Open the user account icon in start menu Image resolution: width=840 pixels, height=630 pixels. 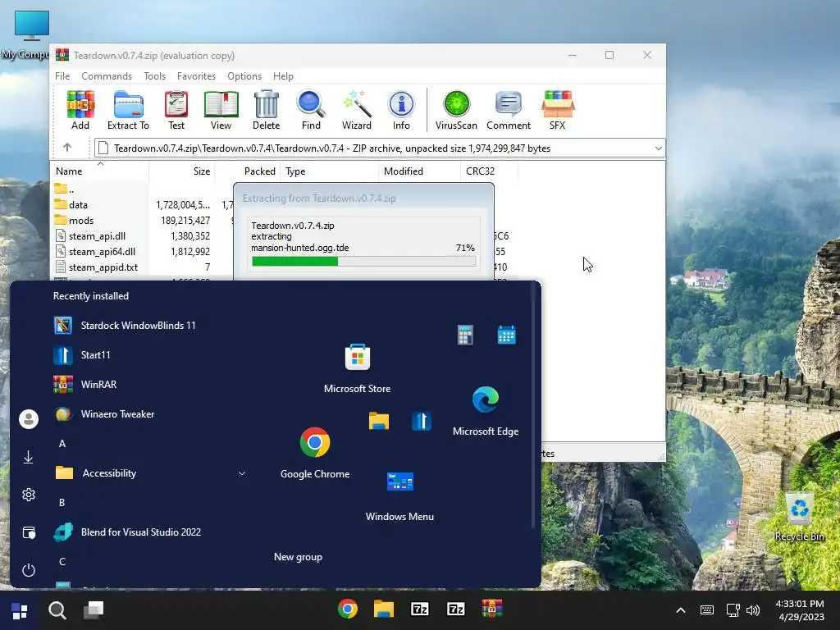pos(29,419)
